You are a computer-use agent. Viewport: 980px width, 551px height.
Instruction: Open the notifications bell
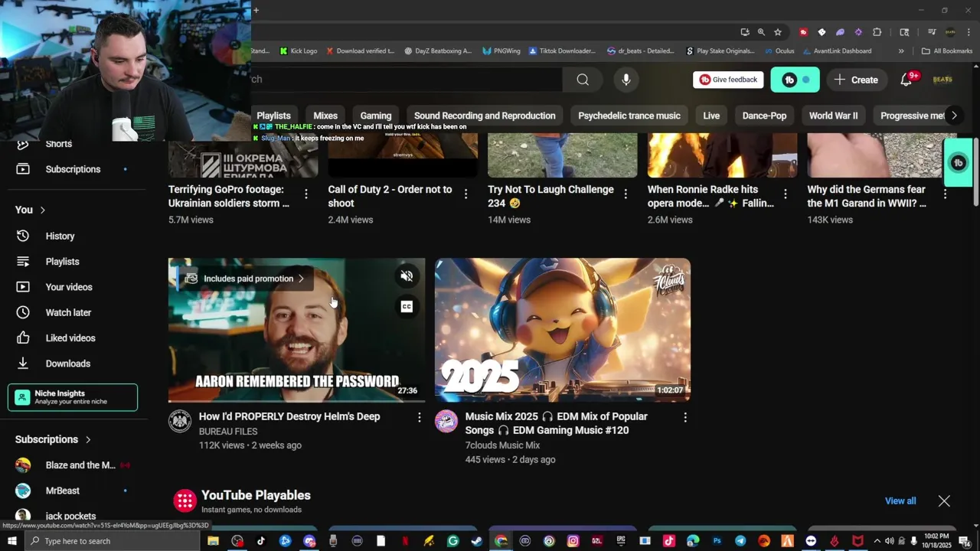(x=906, y=80)
